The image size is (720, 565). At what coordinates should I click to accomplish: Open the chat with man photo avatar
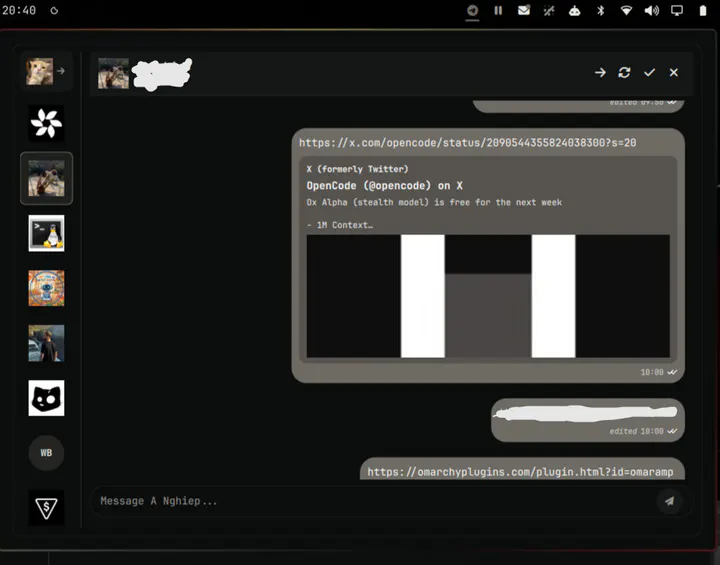tap(46, 343)
